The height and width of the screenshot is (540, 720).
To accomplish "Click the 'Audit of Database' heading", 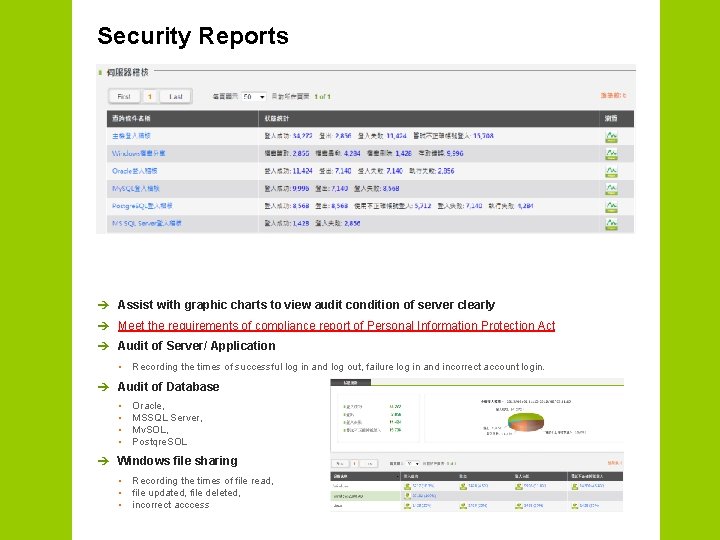I will [168, 387].
